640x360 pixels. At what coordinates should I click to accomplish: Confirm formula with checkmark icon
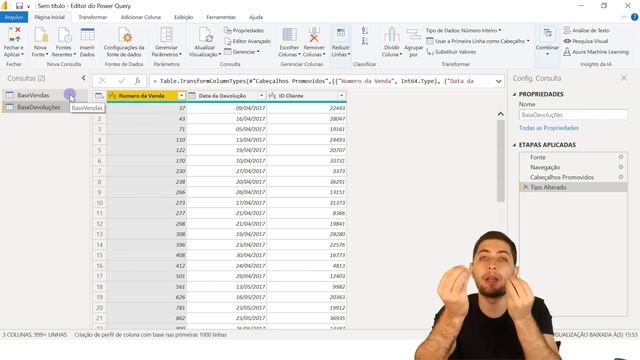[121, 81]
